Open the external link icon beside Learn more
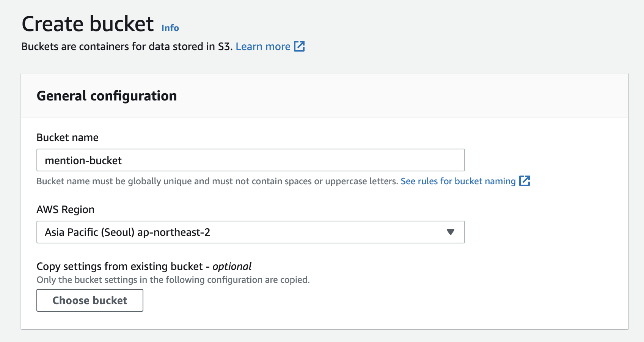 tap(299, 46)
